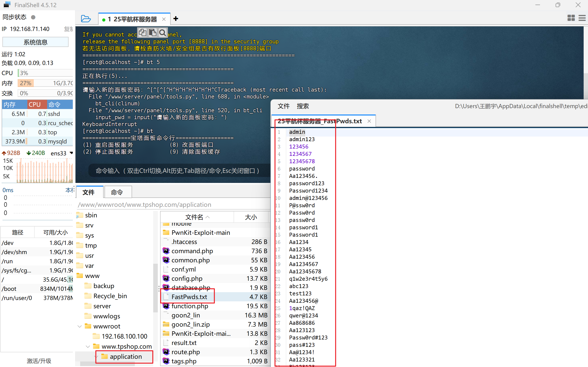Switch to grid layout view icon

(571, 18)
